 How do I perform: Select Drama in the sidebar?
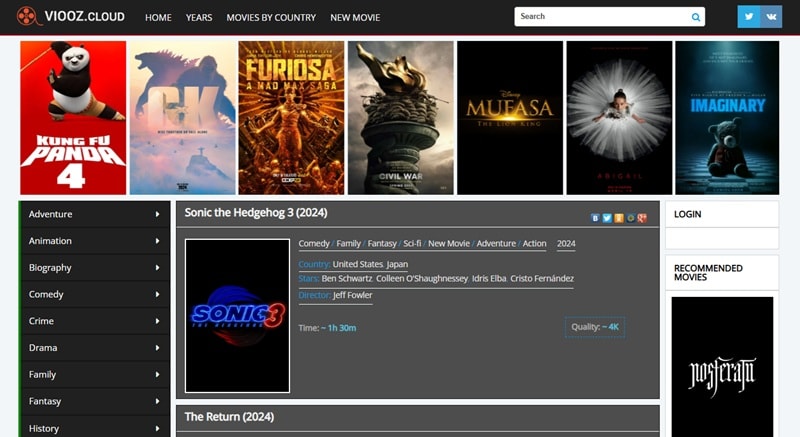click(43, 348)
